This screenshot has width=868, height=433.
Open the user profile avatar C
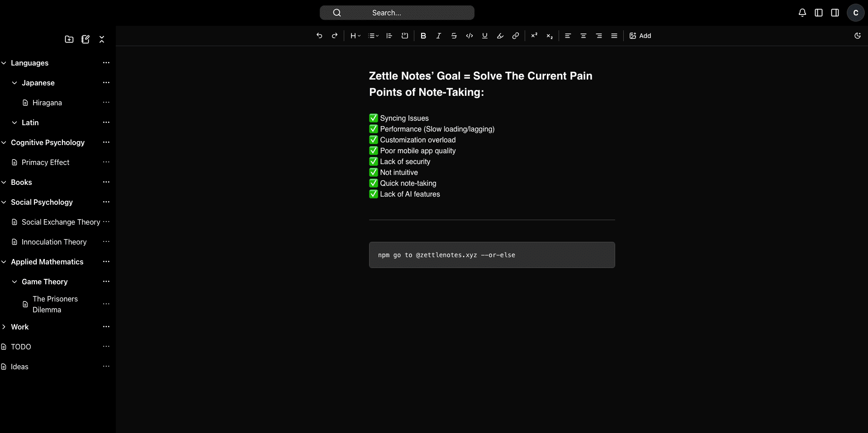point(856,13)
